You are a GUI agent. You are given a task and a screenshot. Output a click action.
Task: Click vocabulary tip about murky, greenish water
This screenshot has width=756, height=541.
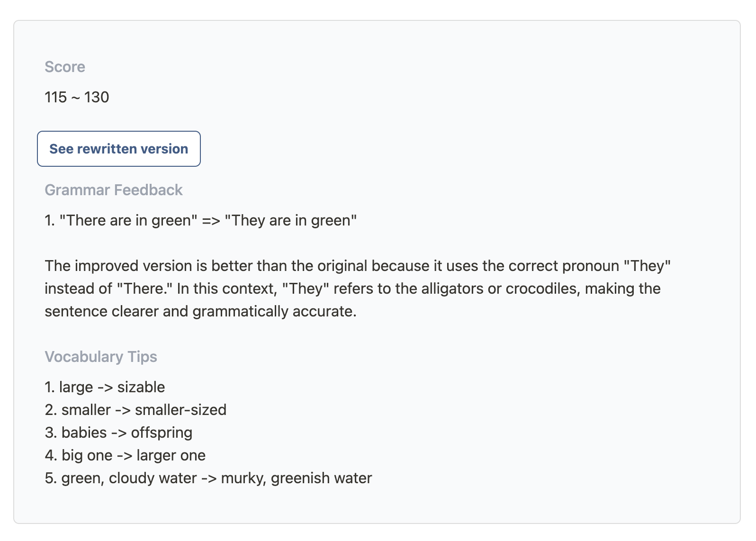(x=208, y=478)
